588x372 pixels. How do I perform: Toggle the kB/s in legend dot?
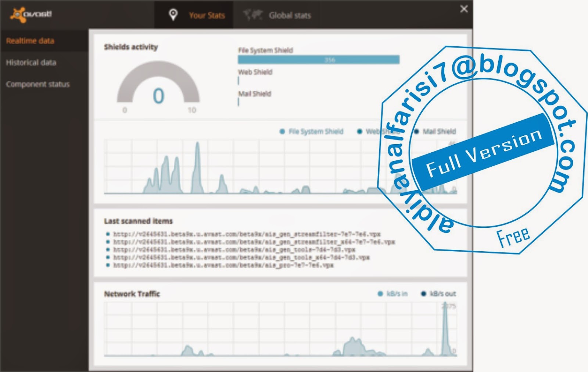[380, 294]
